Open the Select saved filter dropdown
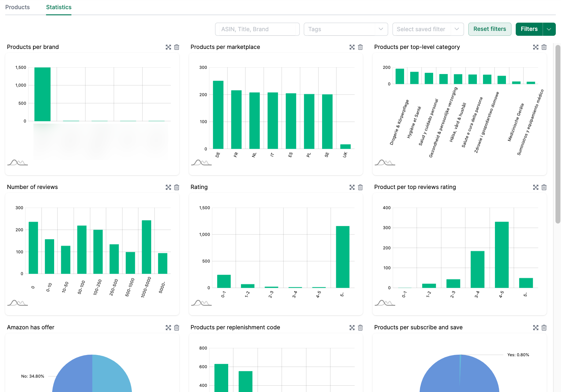Image resolution: width=561 pixels, height=392 pixels. point(428,29)
